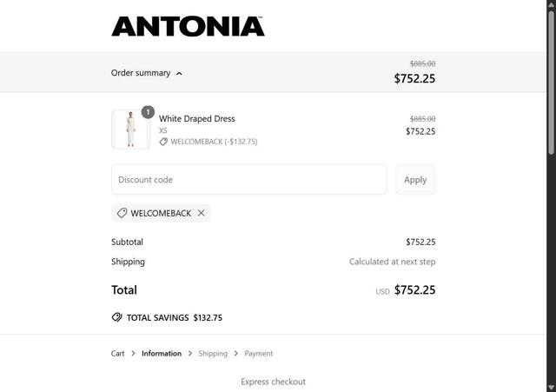The image size is (556, 392).
Task: Go back to Cart breadcrumb link
Action: tap(117, 354)
